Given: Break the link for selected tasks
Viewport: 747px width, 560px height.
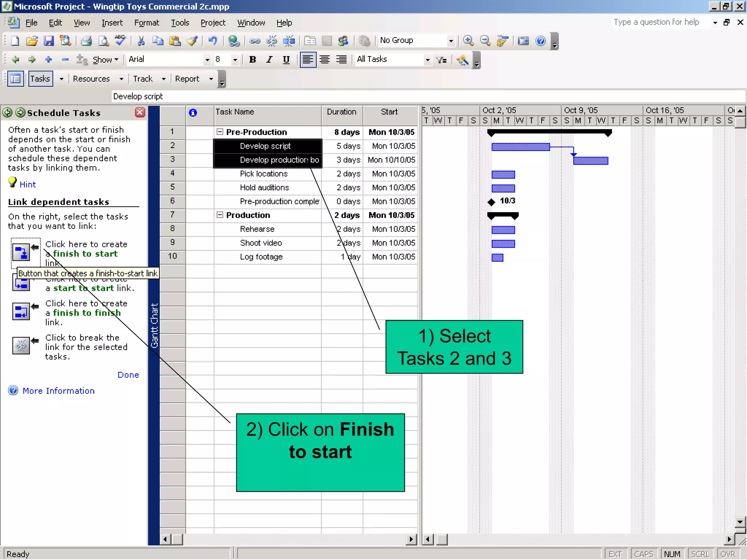Looking at the screenshot, I should click(x=21, y=346).
